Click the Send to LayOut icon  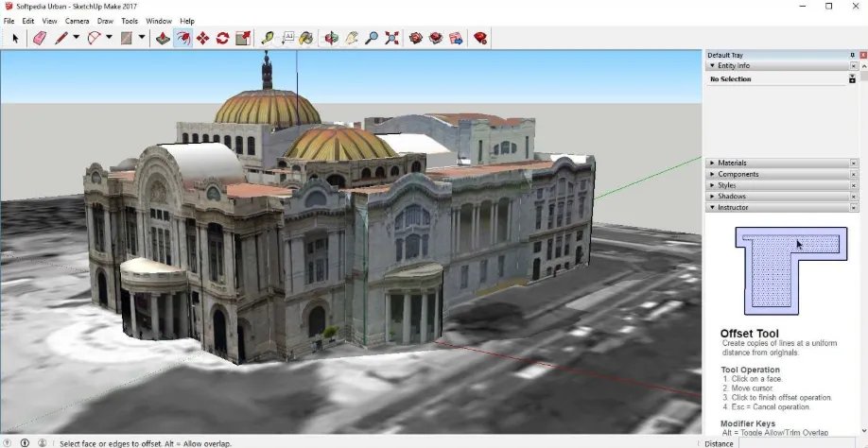[x=456, y=38]
